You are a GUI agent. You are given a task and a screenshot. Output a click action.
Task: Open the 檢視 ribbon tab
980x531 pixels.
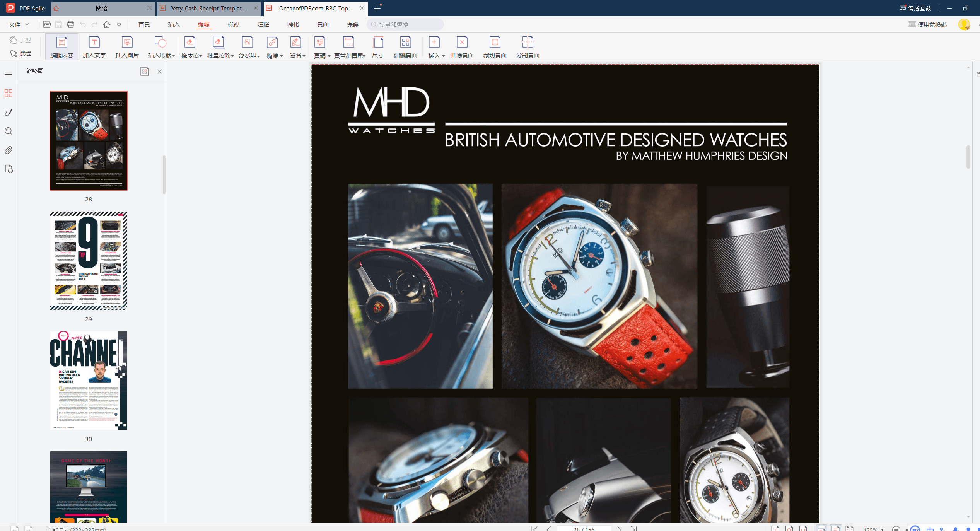(234, 24)
